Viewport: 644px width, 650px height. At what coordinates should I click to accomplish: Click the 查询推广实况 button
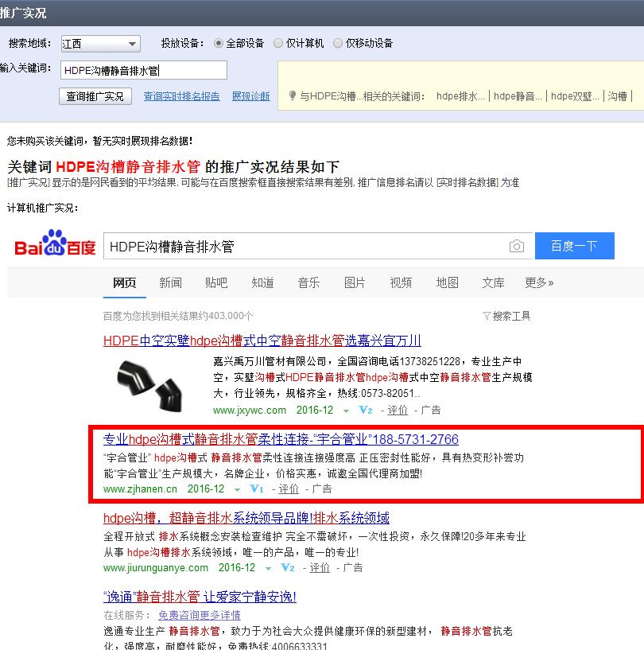95,96
